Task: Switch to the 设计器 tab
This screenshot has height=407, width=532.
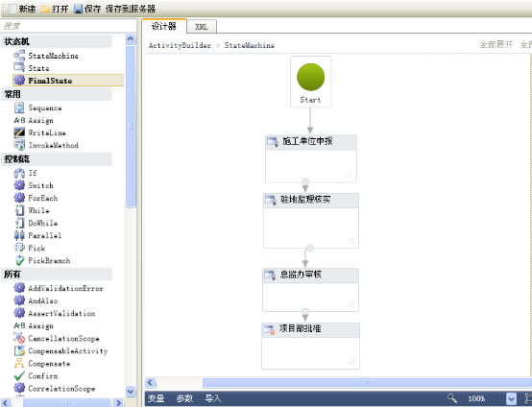Action: [164, 26]
